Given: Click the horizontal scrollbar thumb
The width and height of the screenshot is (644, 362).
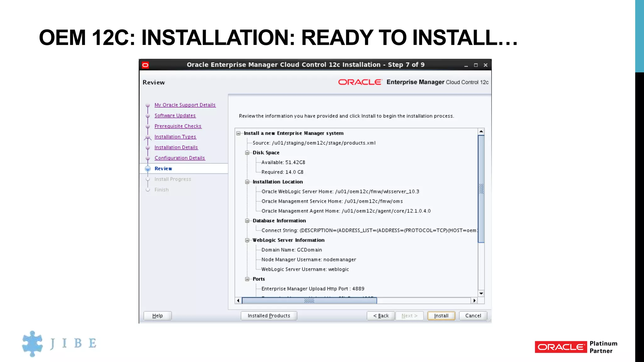Looking at the screenshot, I should (x=309, y=301).
